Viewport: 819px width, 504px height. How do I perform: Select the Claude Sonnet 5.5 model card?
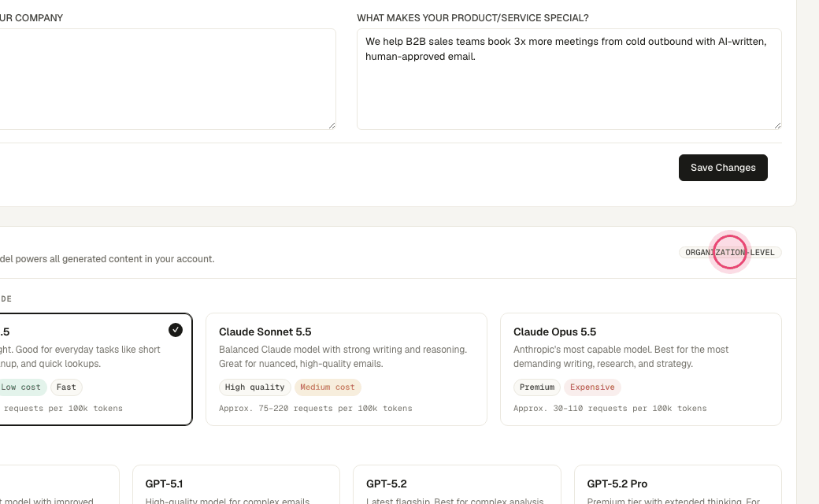[x=346, y=369]
